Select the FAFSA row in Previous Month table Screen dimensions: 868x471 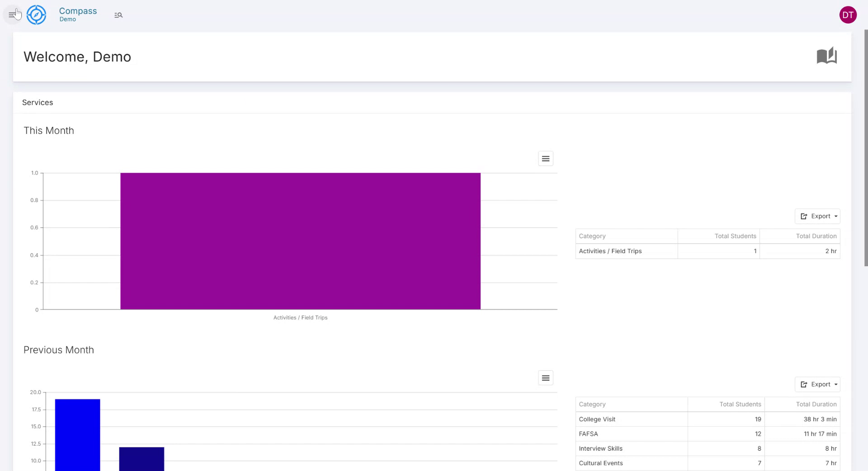pos(588,434)
